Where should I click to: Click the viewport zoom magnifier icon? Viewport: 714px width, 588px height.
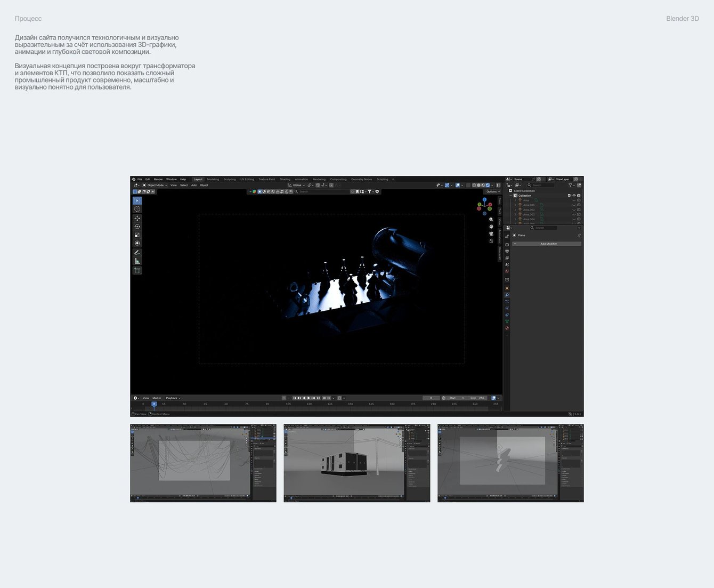tap(491, 220)
